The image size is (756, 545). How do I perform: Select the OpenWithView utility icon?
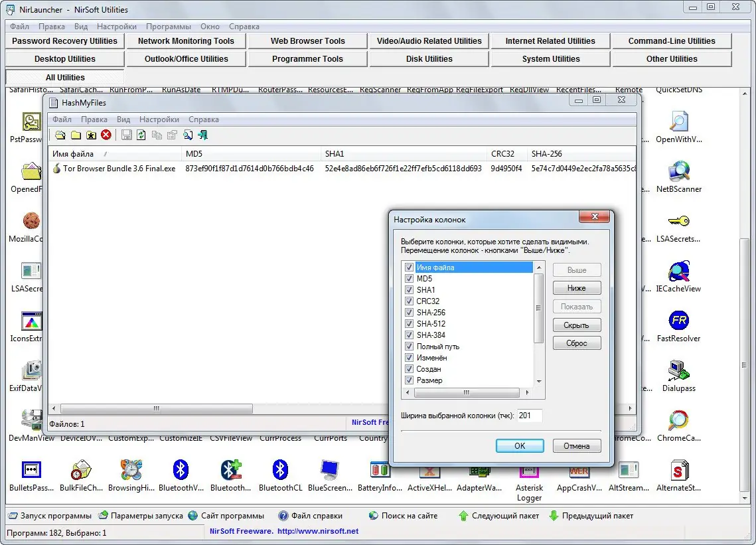coord(678,121)
